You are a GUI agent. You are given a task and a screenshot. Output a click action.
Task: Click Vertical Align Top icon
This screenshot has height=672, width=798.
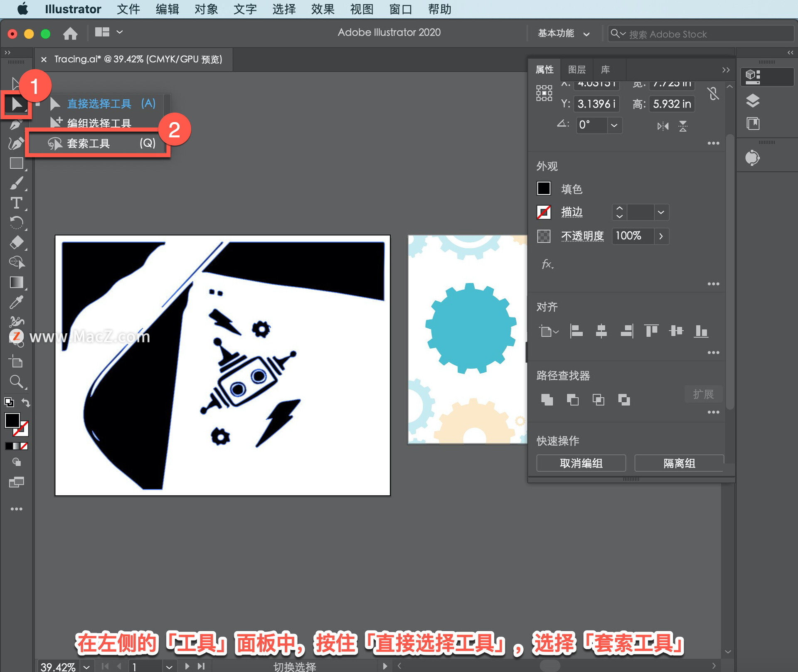[651, 331]
